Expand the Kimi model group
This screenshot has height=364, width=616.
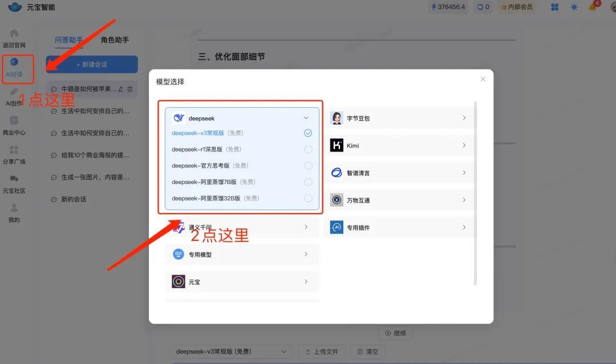(464, 145)
